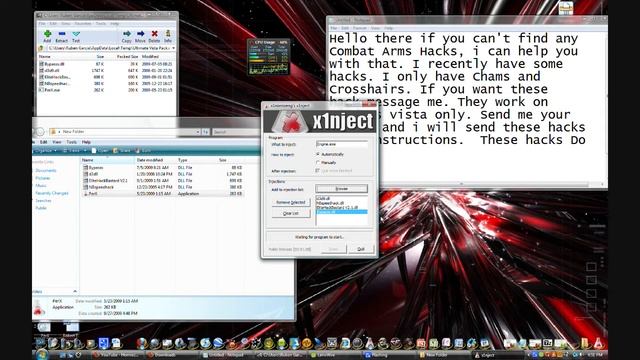Open the desktop icon in the top-right corner
The image size is (640, 360).
[566, 8]
